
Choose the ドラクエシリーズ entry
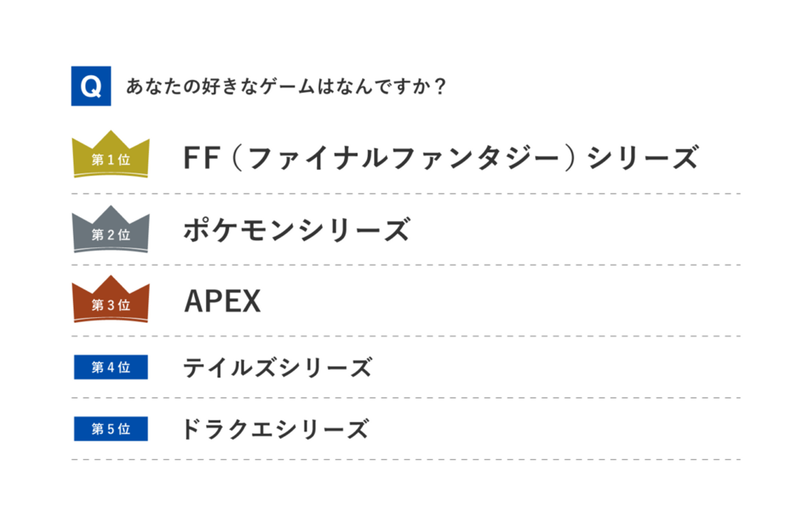pyautogui.click(x=275, y=429)
